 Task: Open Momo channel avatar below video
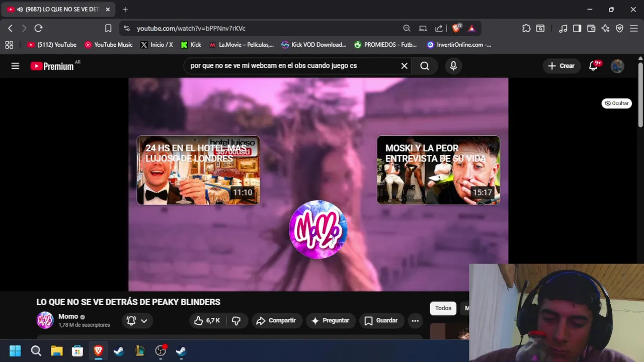click(45, 320)
